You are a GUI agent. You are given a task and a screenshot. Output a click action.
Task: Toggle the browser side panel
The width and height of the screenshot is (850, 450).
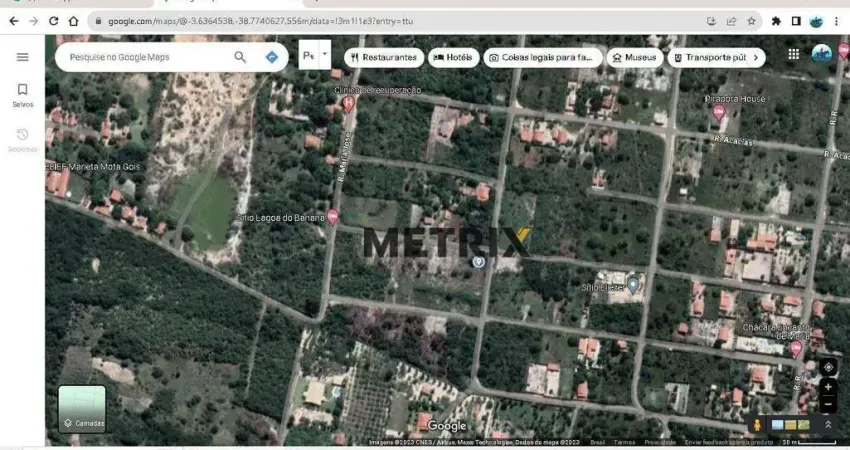tap(796, 21)
